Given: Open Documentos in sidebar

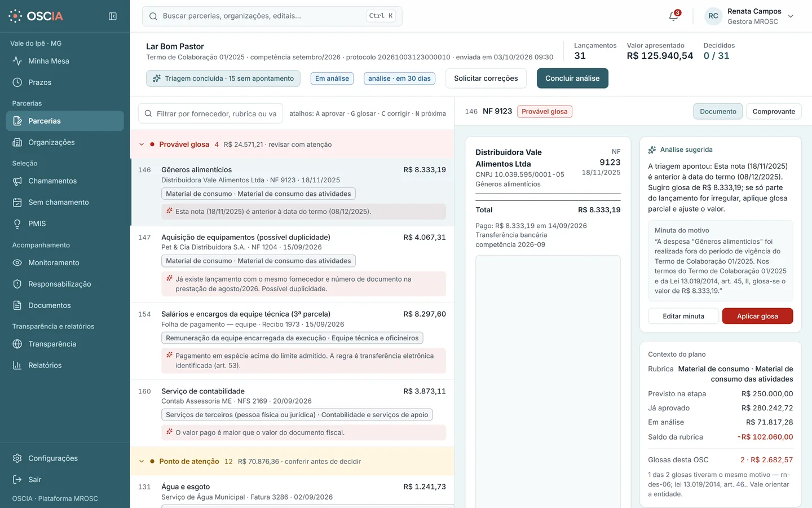Looking at the screenshot, I should (65, 305).
